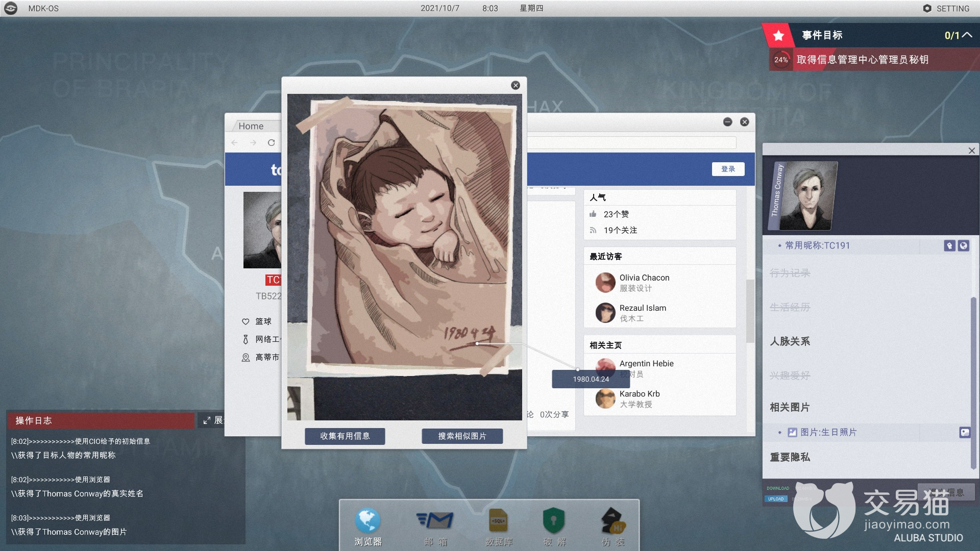Click the 搜索相似图片 button
Image resolution: width=980 pixels, height=551 pixels.
[462, 436]
